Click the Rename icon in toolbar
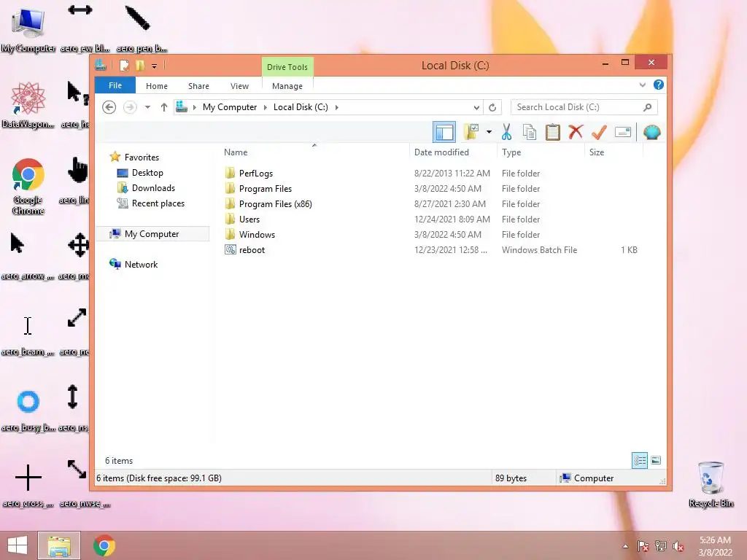Screen dimensions: 747x560 point(623,133)
